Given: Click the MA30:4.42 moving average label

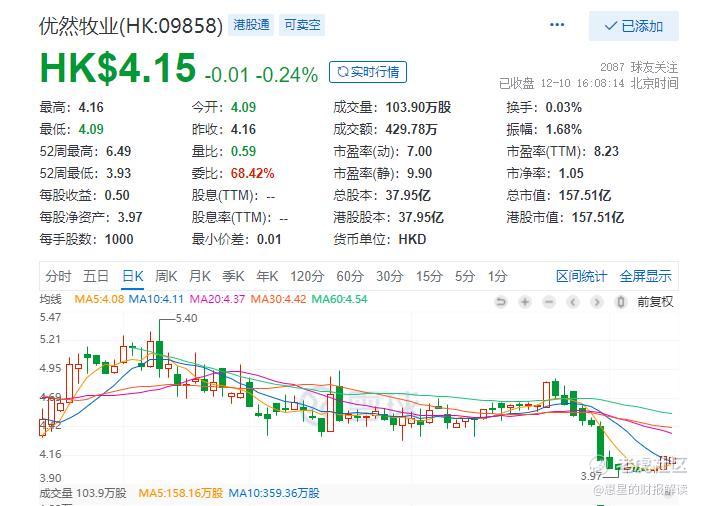Looking at the screenshot, I should [x=278, y=299].
